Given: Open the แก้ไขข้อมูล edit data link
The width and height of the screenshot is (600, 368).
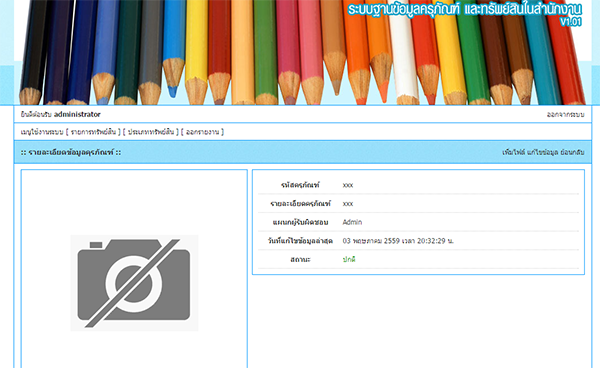Looking at the screenshot, I should click(x=543, y=152).
